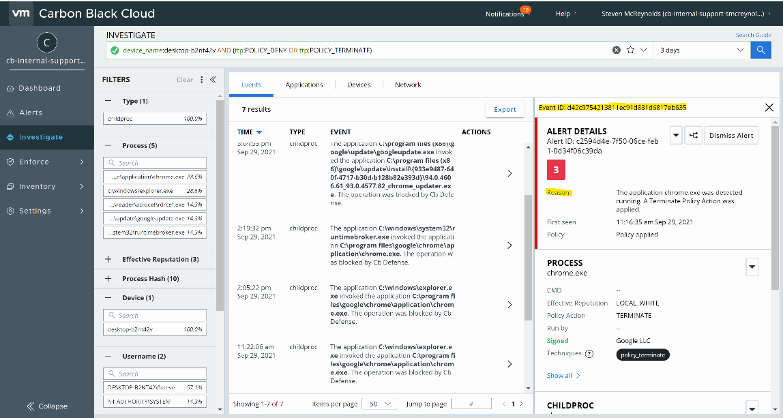Collapse the left sidebar

coord(46,406)
